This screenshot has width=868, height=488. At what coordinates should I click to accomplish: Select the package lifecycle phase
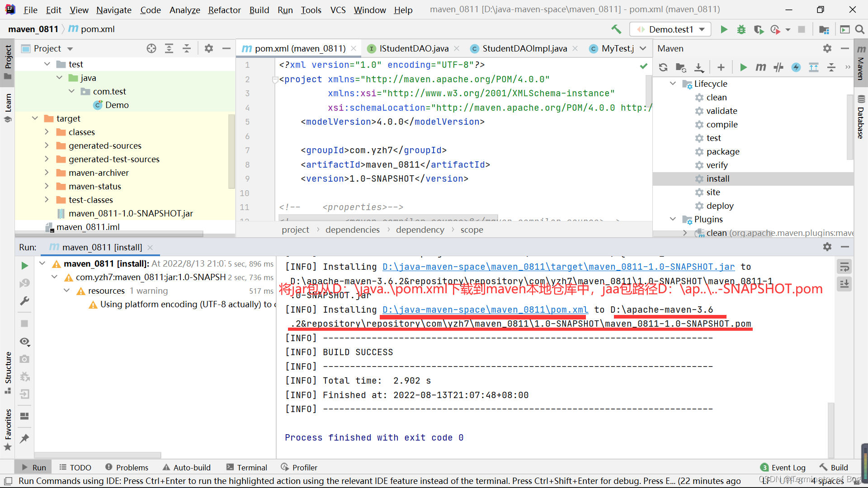(x=722, y=151)
